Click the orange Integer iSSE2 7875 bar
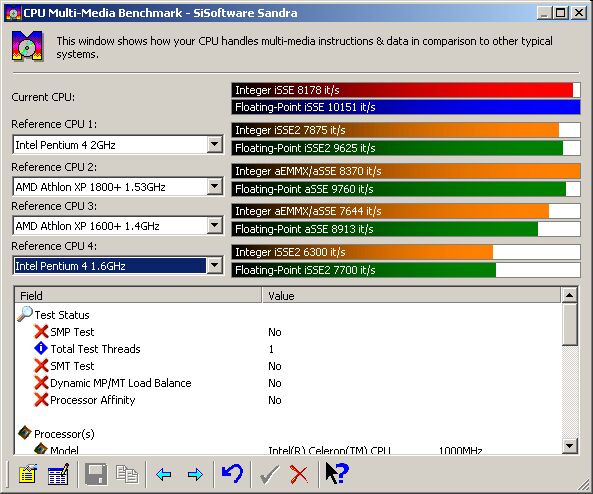593x494 pixels. (406, 130)
